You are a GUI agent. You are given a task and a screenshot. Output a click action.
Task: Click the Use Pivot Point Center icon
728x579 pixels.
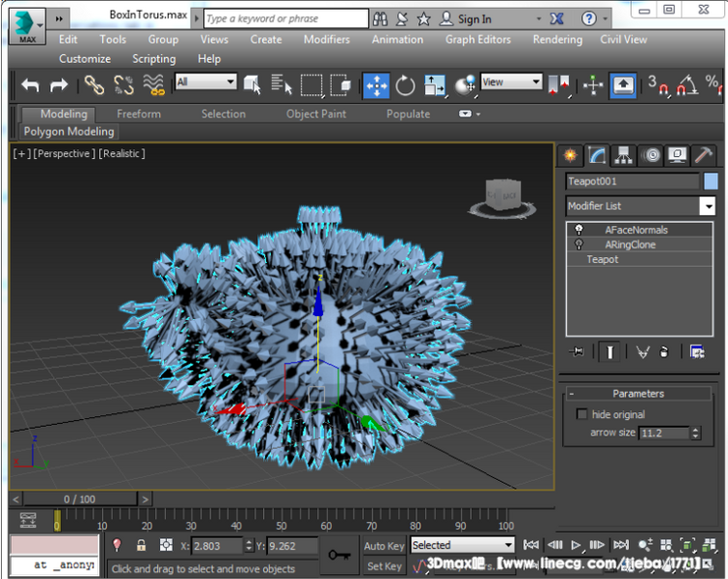click(559, 85)
